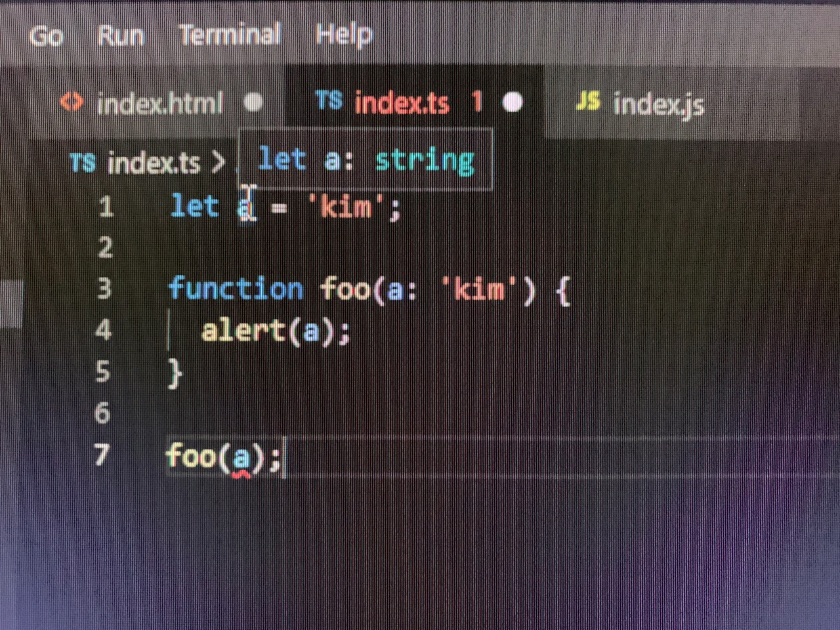The image size is (840, 630).
Task: Click the 'let a: string' hover tooltip
Action: pos(365,159)
